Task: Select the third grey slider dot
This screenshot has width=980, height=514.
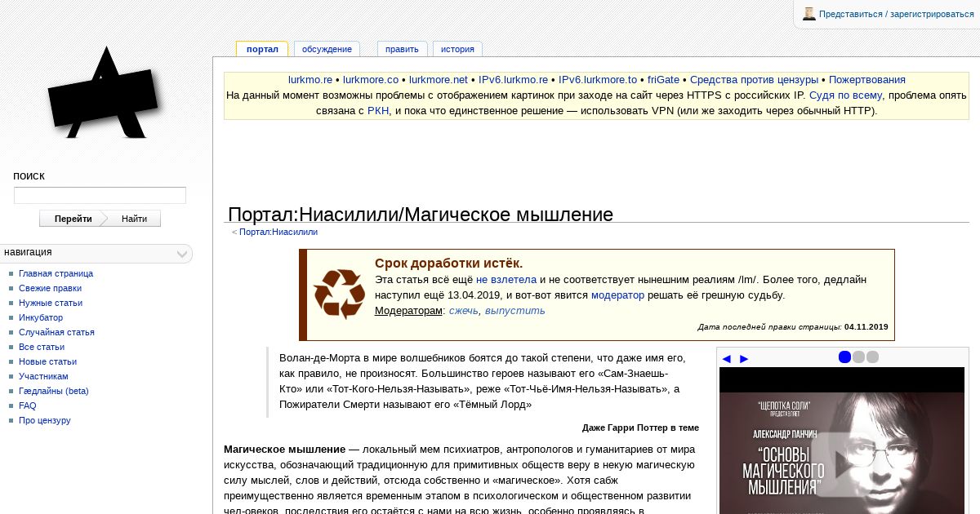Action: tap(872, 357)
